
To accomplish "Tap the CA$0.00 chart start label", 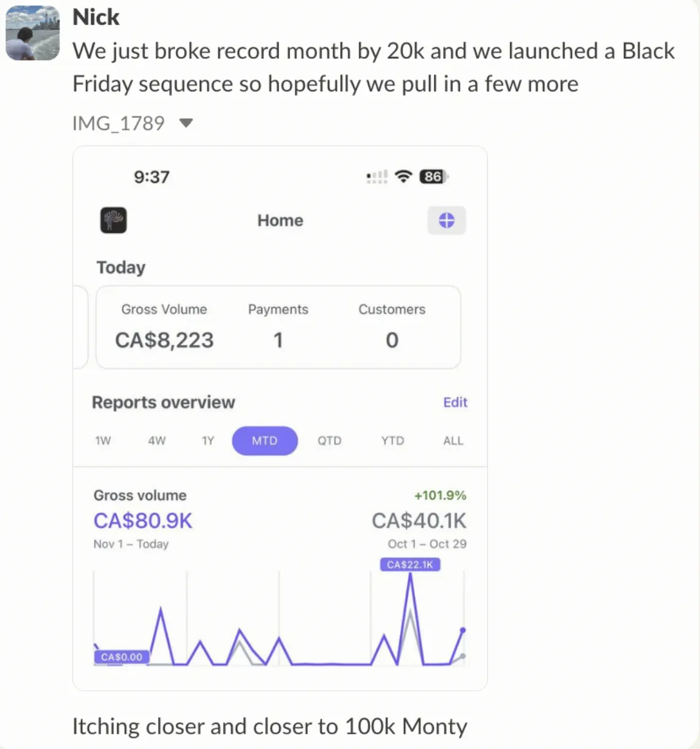I will (121, 657).
